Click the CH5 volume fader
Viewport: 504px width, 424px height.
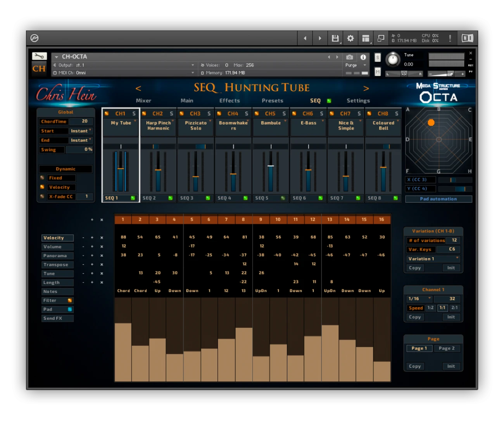coord(271,166)
